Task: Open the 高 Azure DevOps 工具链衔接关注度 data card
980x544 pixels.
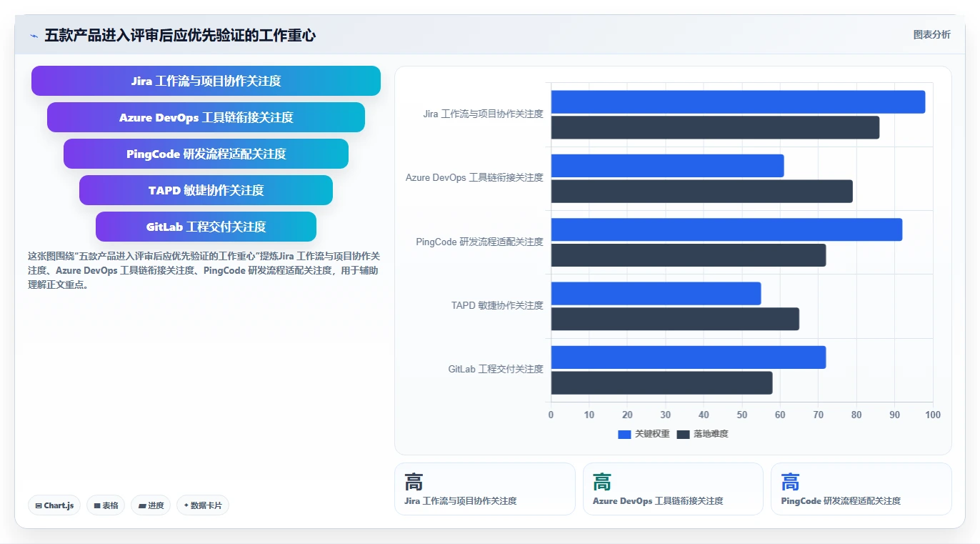Action: pyautogui.click(x=673, y=489)
